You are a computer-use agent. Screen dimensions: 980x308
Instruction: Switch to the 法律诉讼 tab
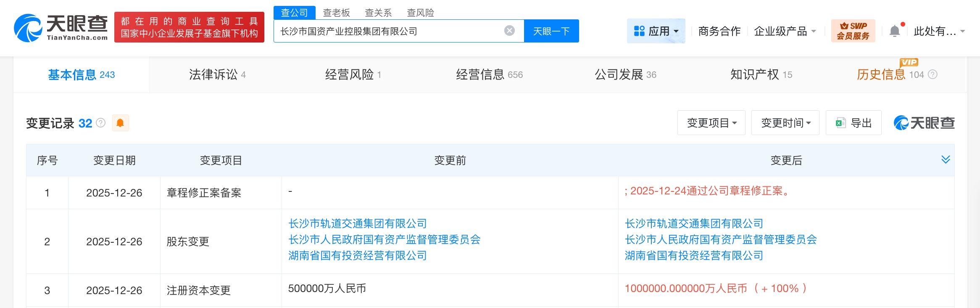[217, 74]
